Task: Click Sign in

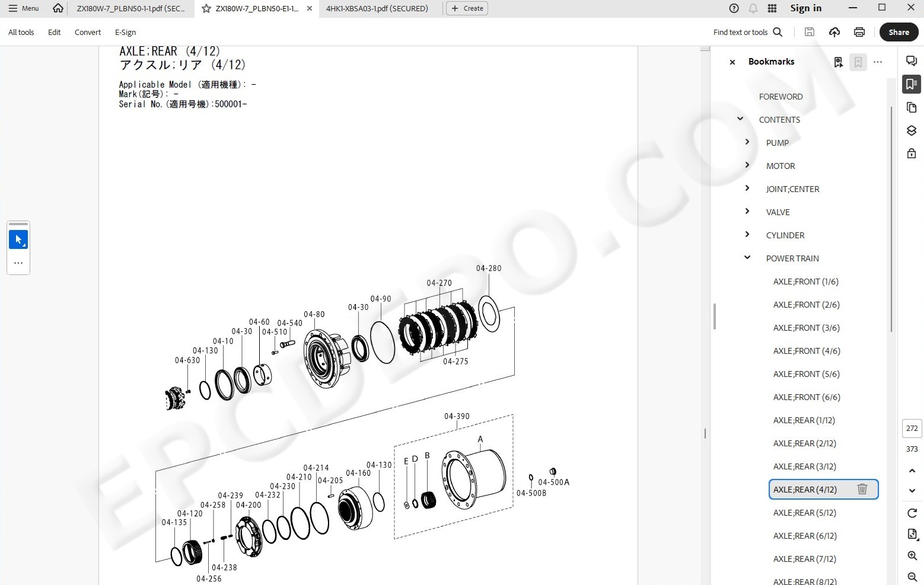Action: click(x=806, y=8)
